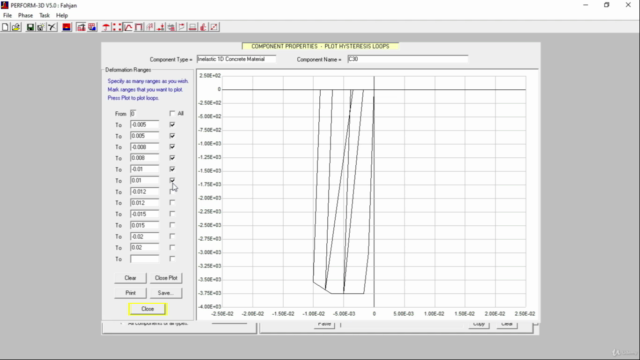Click the Limit States horizontal bars icon
The height and width of the screenshot is (360, 640).
click(x=193, y=27)
